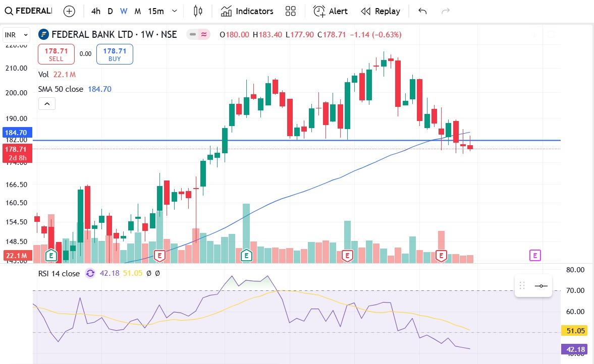Open the FEDERAL symbol search
This screenshot has height=364, width=594.
(x=28, y=11)
